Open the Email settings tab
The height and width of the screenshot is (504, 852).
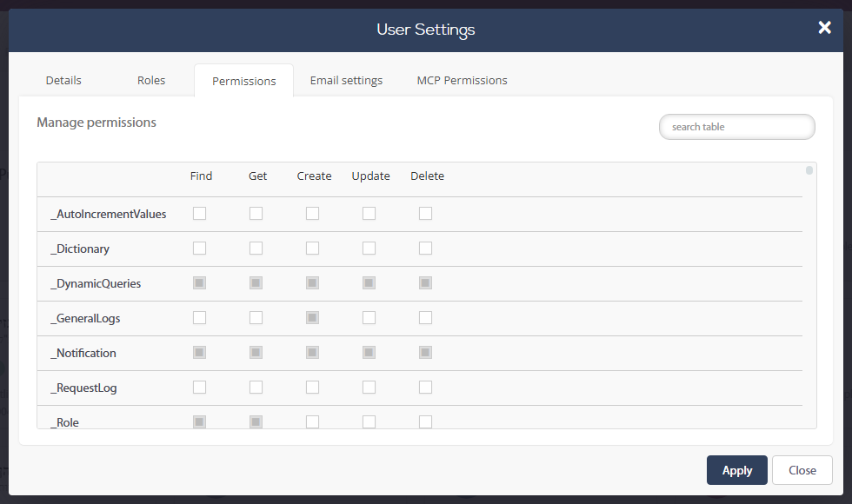[346, 80]
